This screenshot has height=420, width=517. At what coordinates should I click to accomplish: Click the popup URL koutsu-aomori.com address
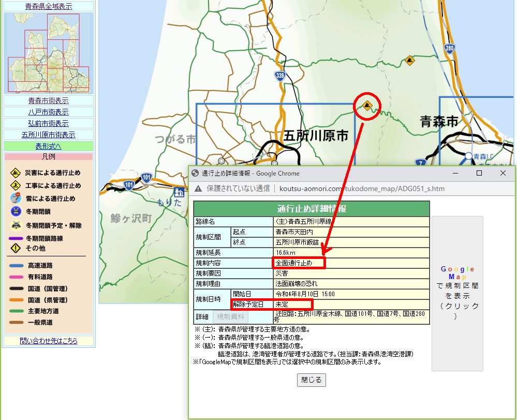362,189
